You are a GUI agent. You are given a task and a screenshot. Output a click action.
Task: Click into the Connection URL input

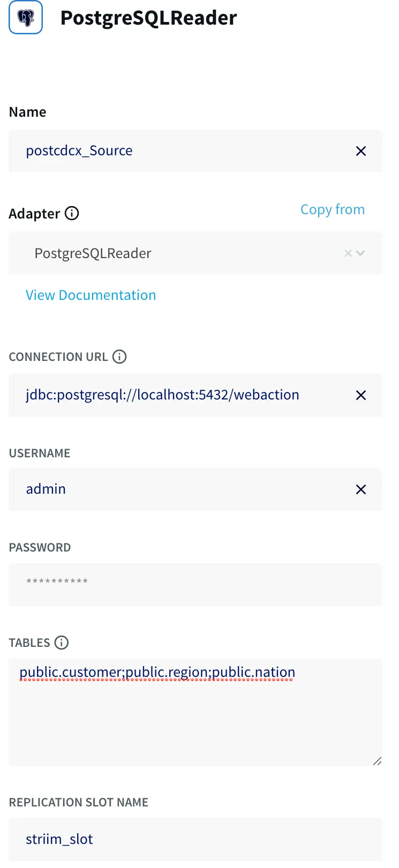pyautogui.click(x=182, y=395)
